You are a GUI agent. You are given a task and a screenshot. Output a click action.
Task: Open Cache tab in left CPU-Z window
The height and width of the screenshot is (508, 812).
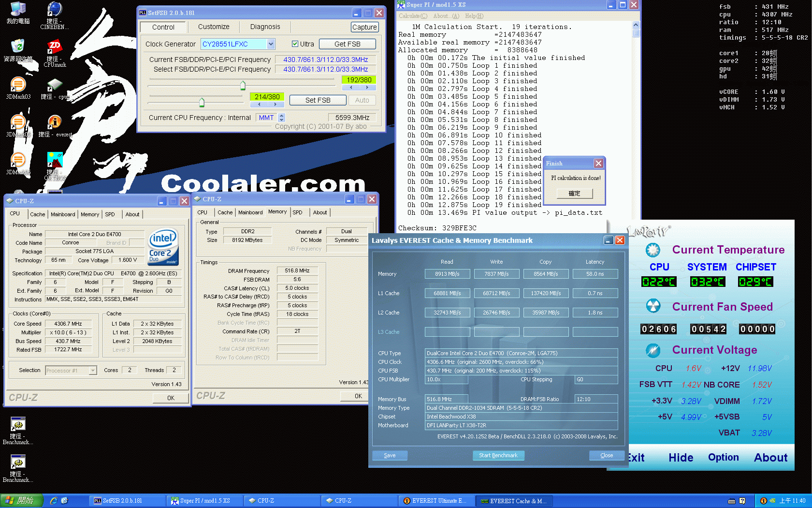(x=38, y=214)
